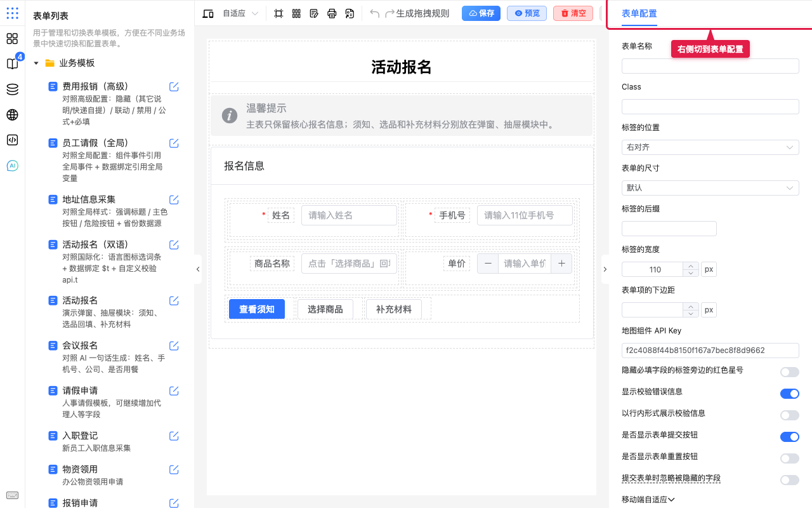Click the 查看须知 button in form
This screenshot has height=508, width=812.
click(x=257, y=309)
